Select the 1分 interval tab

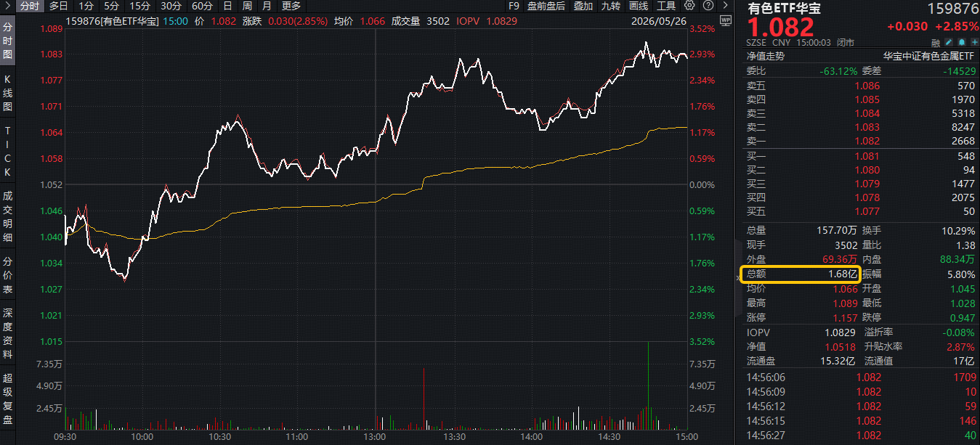pyautogui.click(x=86, y=6)
